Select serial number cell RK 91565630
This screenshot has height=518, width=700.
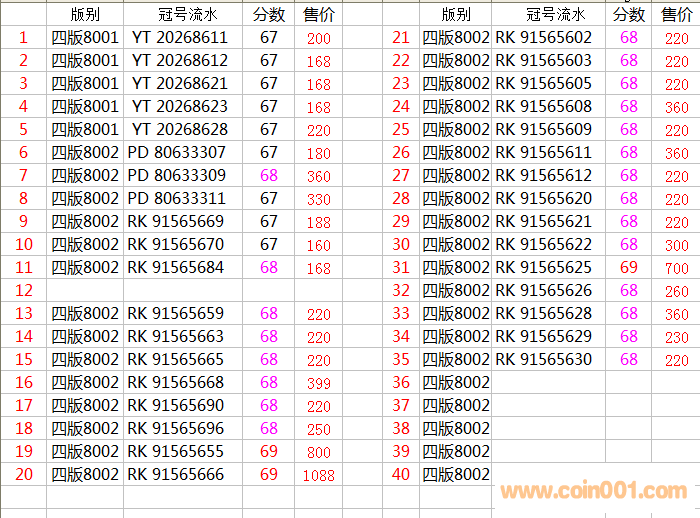click(x=544, y=360)
